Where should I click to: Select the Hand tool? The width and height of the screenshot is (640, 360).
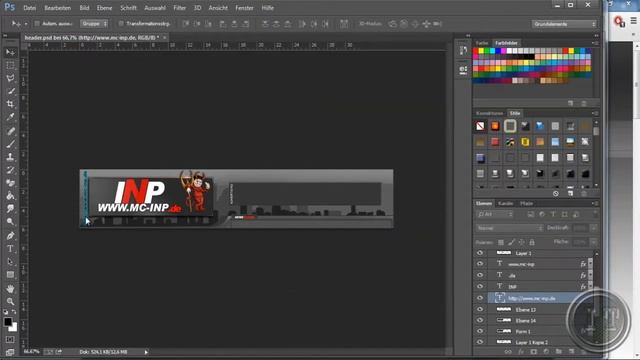tap(11, 289)
